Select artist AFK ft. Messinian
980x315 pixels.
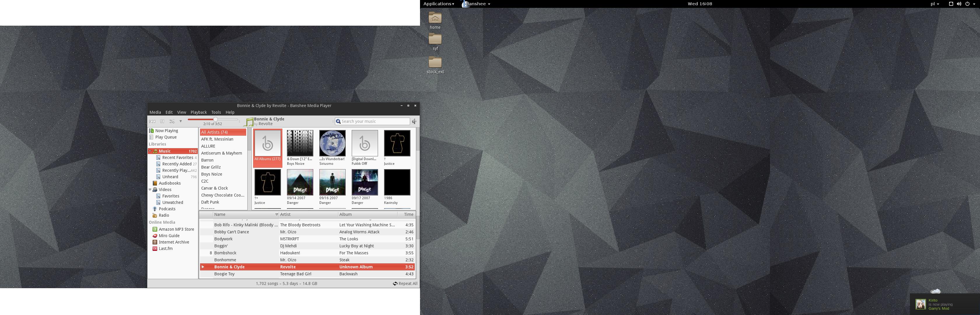223,139
